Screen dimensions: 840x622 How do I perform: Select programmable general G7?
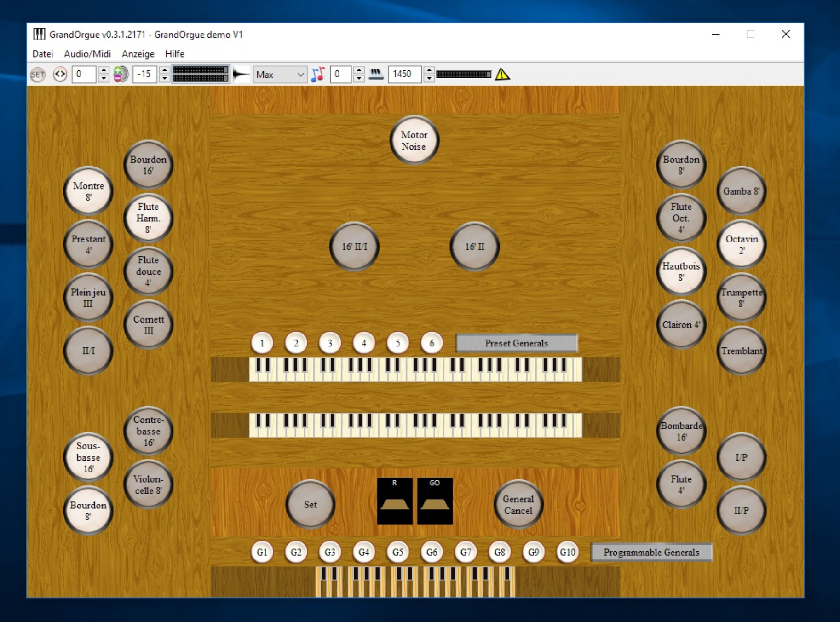[466, 552]
